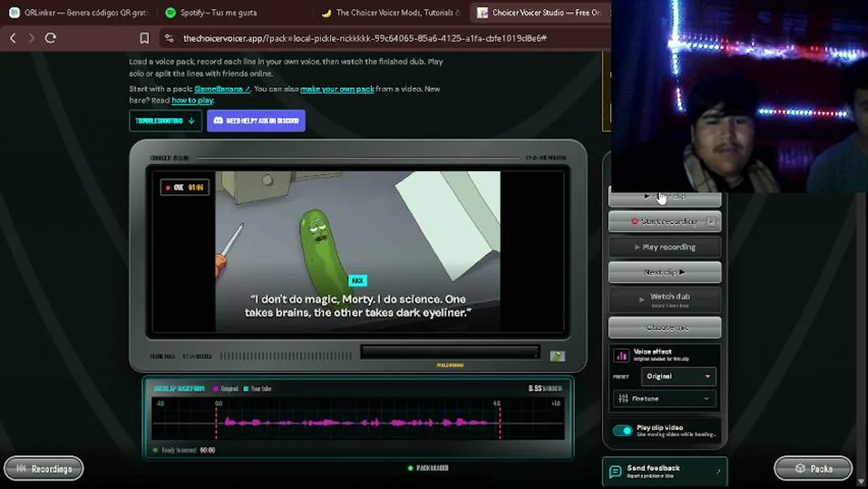The width and height of the screenshot is (868, 489).
Task: Go back with the browser back arrow
Action: [12, 38]
